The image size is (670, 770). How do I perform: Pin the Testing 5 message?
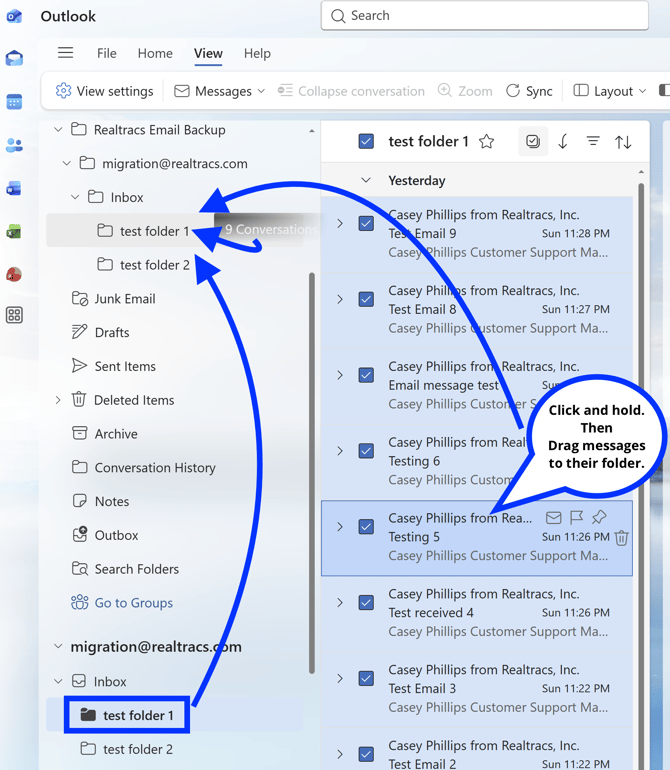pyautogui.click(x=599, y=517)
